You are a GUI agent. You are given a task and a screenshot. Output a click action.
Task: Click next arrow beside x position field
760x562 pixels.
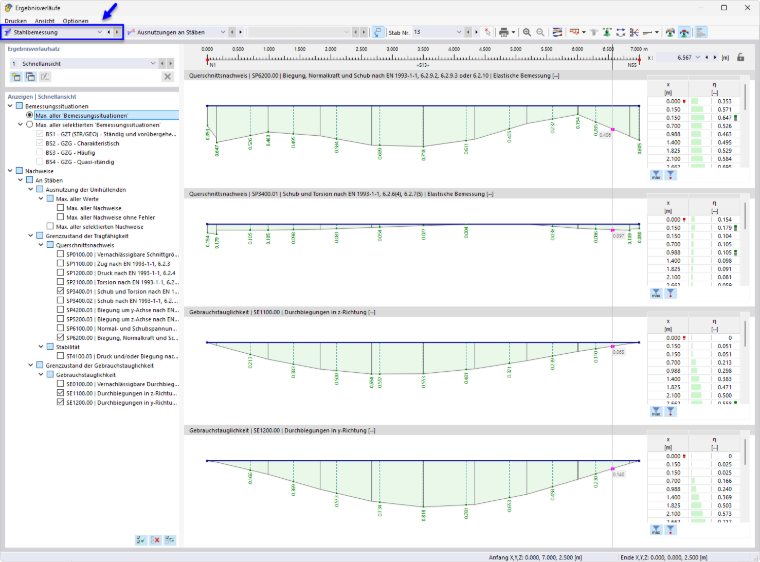click(x=715, y=57)
